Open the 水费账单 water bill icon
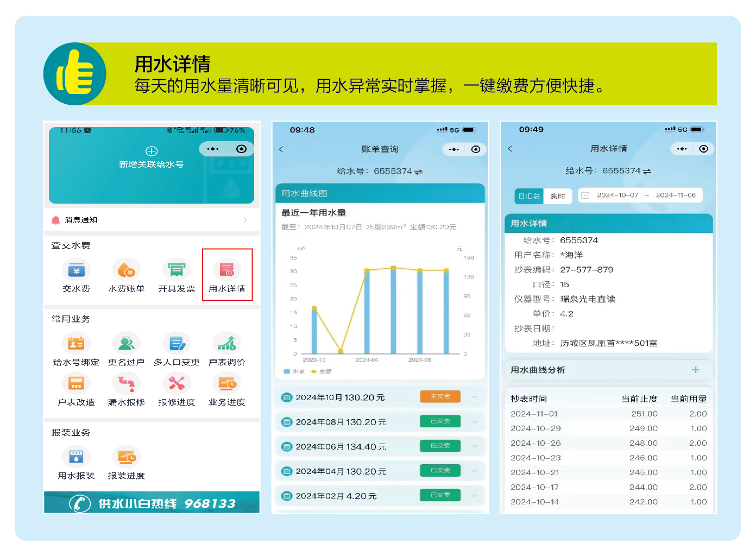Screen dimensions: 756x556 point(126,270)
